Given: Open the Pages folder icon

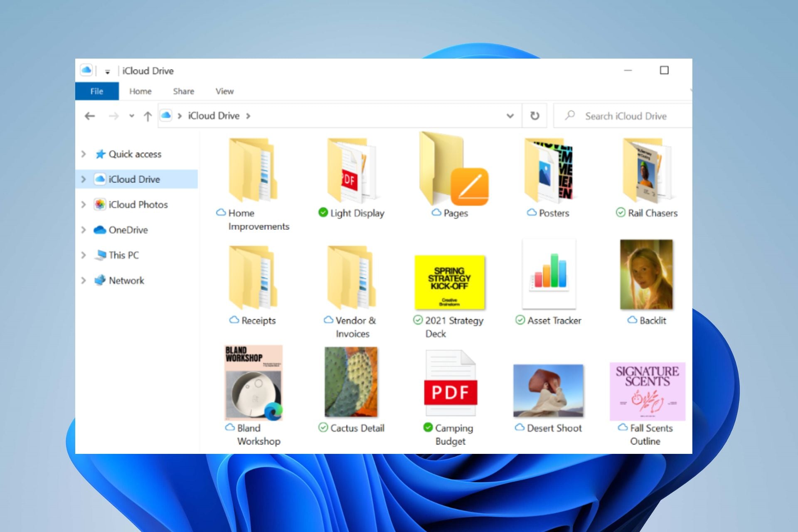Looking at the screenshot, I should coord(453,170).
